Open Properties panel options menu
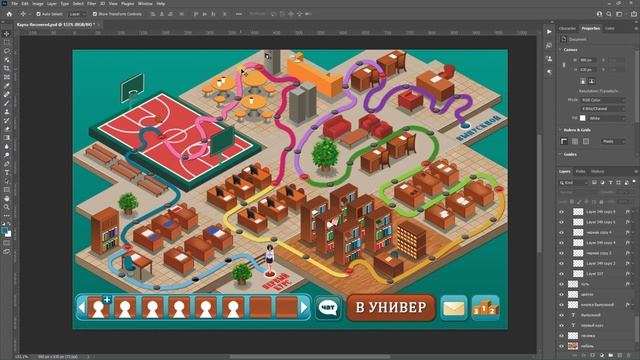This screenshot has height=360, width=640. [636, 28]
